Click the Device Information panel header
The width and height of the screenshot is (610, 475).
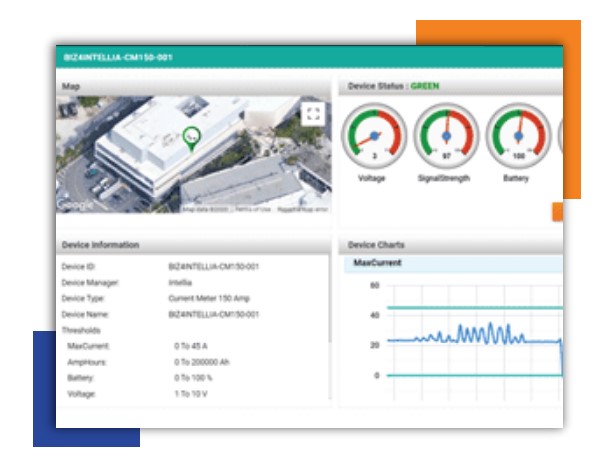(x=101, y=244)
